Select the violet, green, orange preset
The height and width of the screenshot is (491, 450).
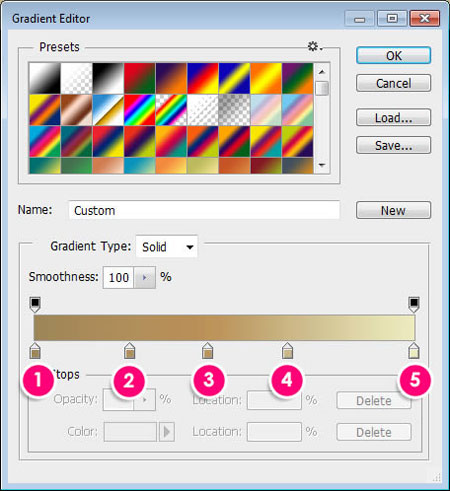[298, 78]
